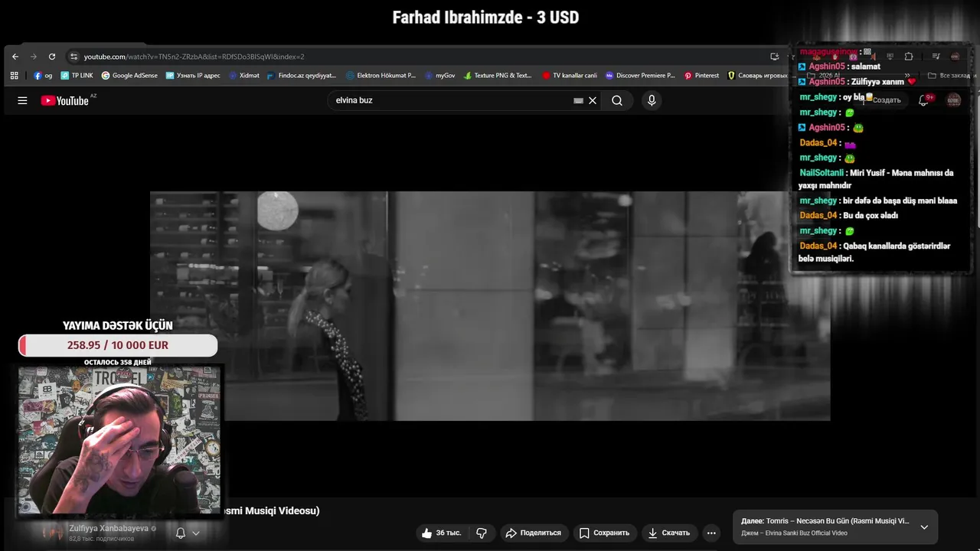Open the TV kanallar canli bookmark
The image size is (980, 551).
570,76
